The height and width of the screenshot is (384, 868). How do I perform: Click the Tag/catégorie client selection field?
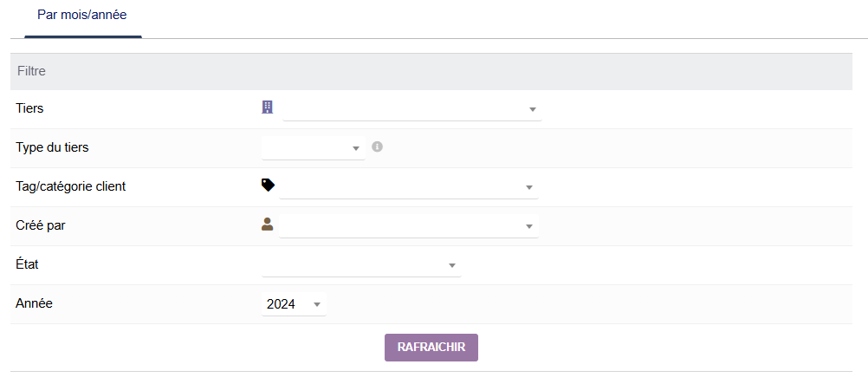tap(399, 187)
